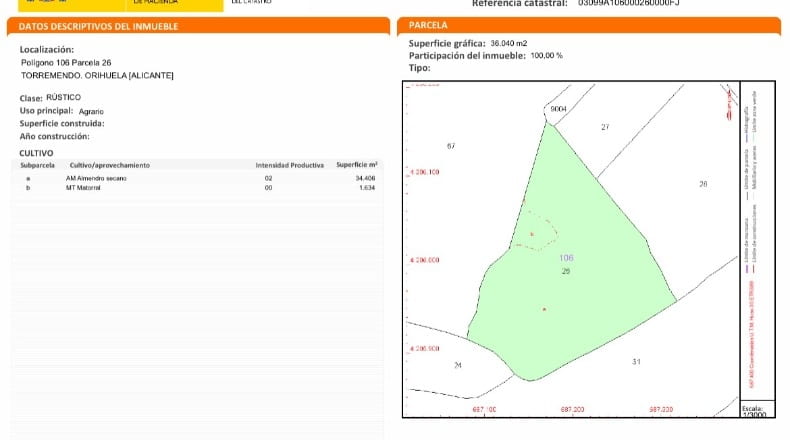
Task: Click the 'Localización:' label
Action: [x=47, y=49]
